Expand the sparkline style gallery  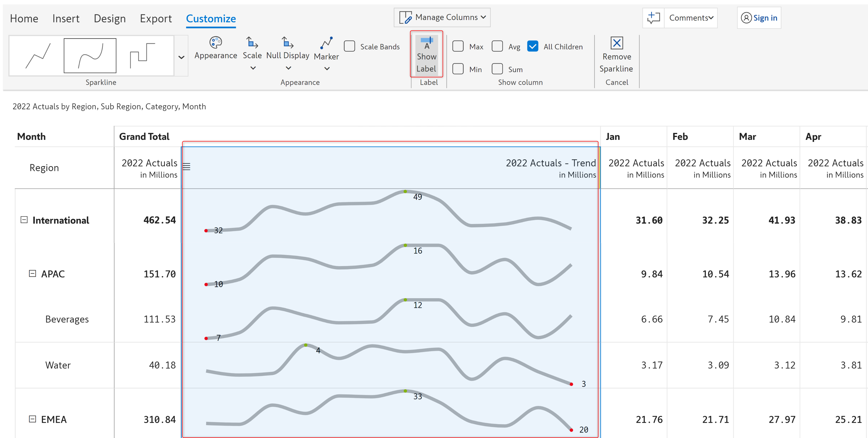[x=181, y=57]
